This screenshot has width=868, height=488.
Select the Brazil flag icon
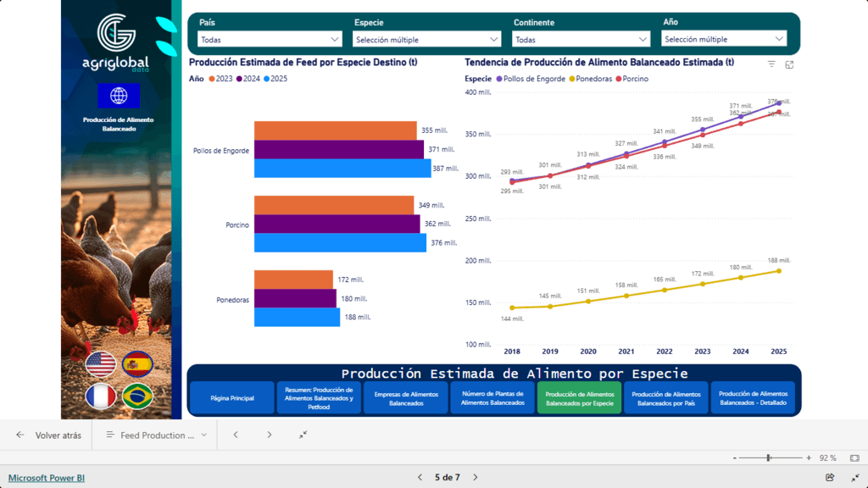click(x=137, y=396)
